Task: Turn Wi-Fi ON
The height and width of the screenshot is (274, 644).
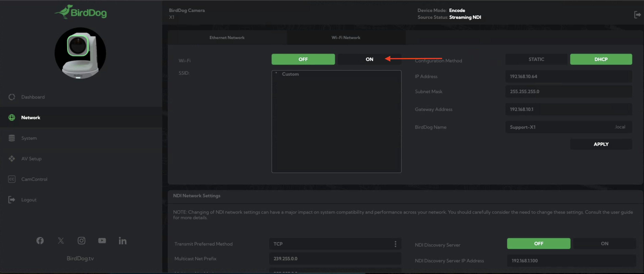Action: pos(369,59)
